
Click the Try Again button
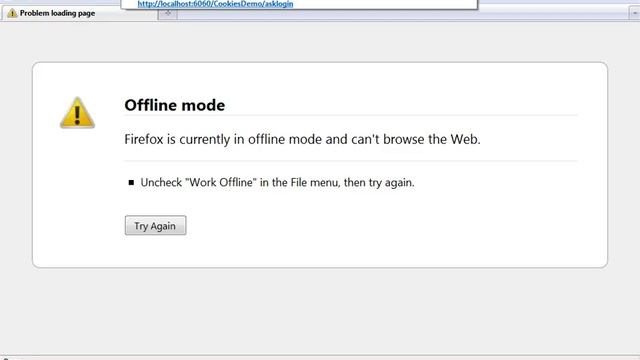[x=156, y=225]
